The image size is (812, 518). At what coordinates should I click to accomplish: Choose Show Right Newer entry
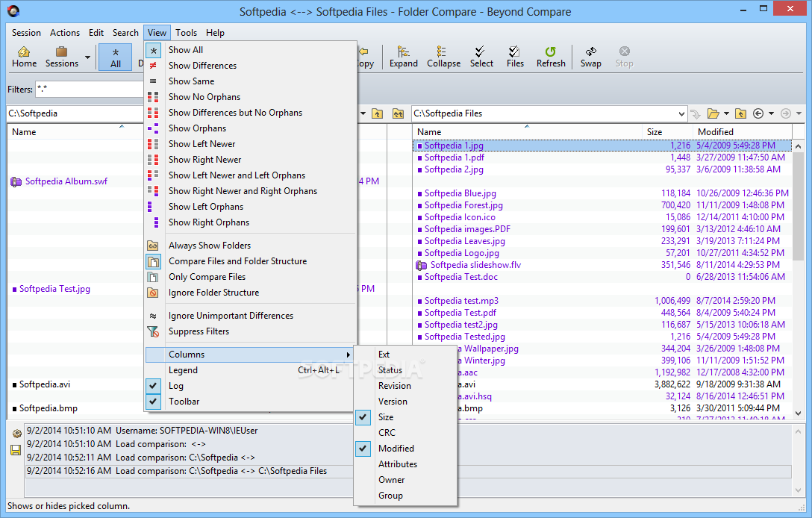coord(251,160)
